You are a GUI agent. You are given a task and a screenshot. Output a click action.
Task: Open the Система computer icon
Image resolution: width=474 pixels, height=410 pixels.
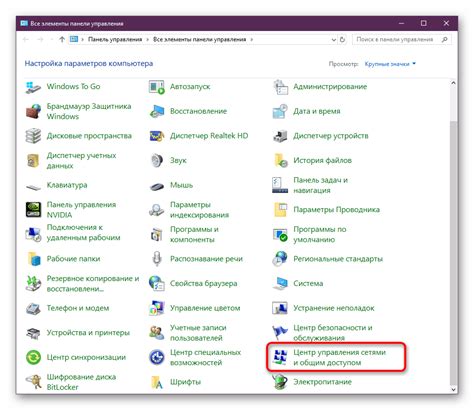tap(280, 283)
